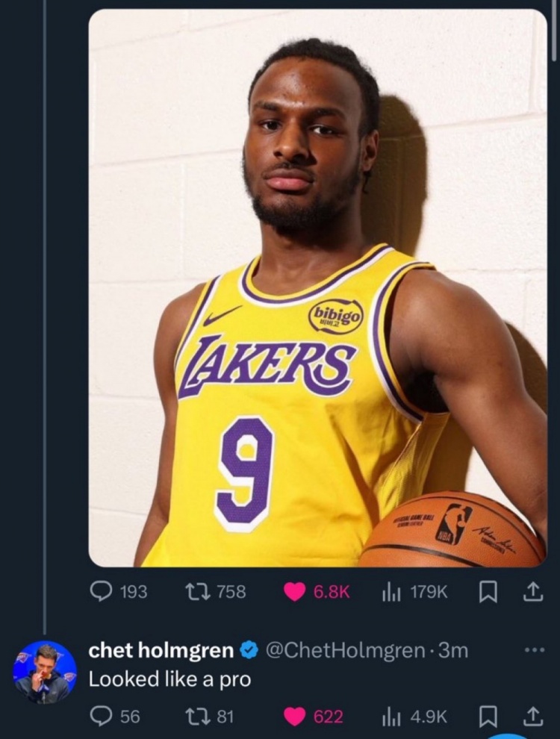Open replies on the Lakers photo post
The width and height of the screenshot is (560, 739).
(101, 591)
